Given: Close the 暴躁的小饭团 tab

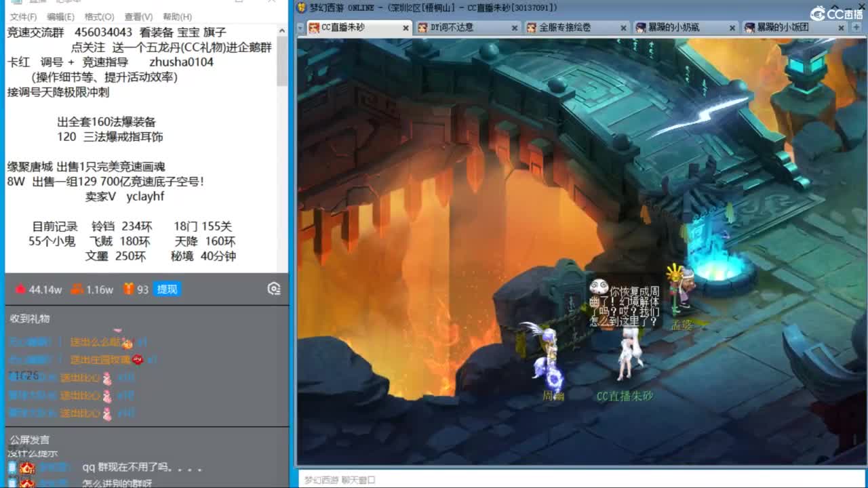Looking at the screenshot, I should click(840, 28).
